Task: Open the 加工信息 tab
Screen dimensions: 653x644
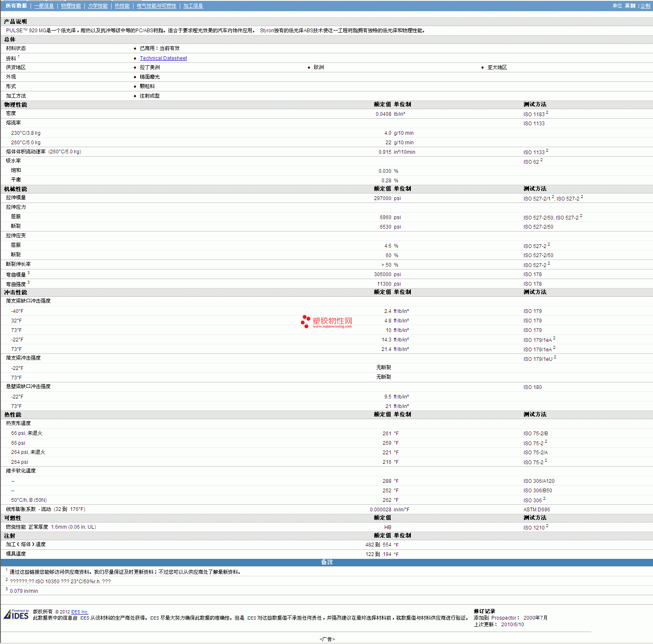Action: [193, 6]
